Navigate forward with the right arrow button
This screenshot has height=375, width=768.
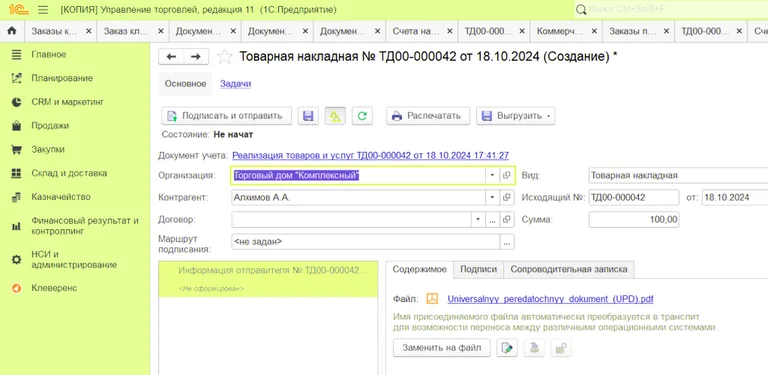[x=196, y=57]
